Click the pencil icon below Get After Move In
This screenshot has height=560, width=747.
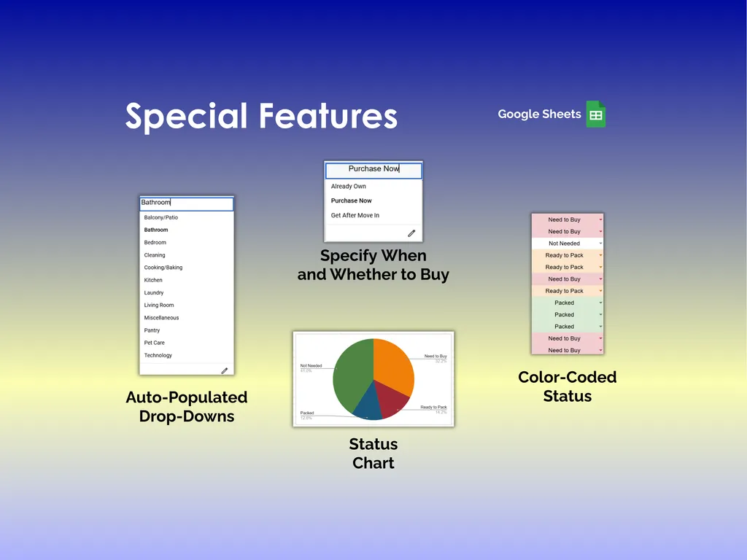(411, 233)
